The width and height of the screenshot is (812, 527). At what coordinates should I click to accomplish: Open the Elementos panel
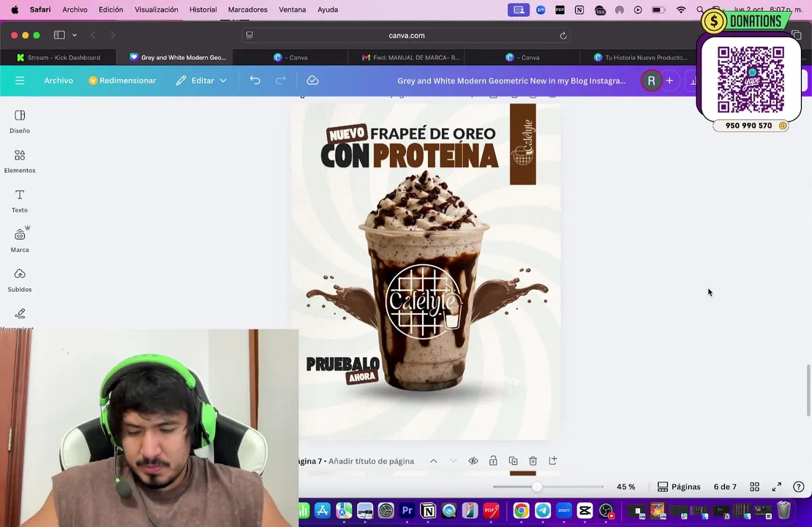[20, 162]
